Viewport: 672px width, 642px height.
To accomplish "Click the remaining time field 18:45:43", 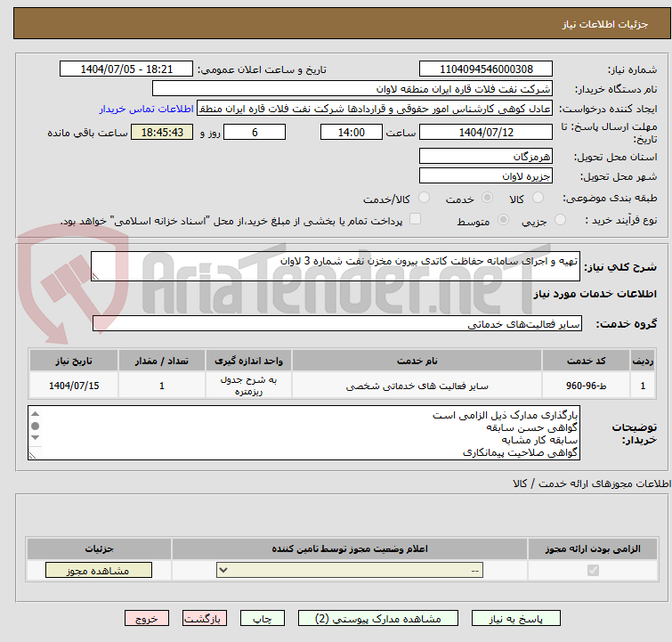I will [x=162, y=132].
